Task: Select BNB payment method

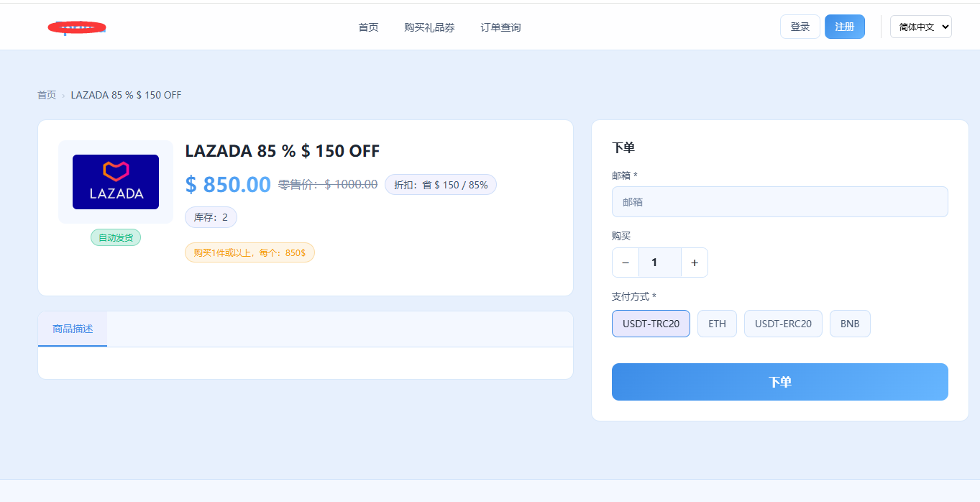Action: 850,324
